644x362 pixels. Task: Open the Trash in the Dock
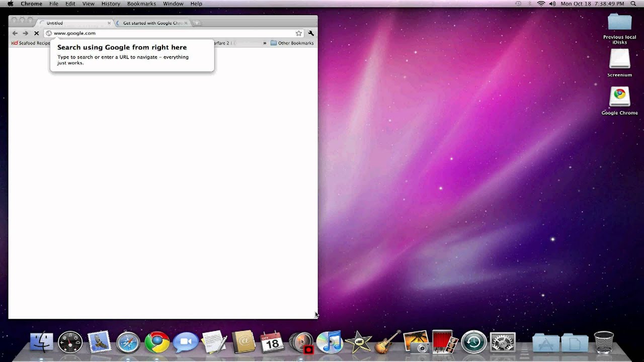coord(604,342)
